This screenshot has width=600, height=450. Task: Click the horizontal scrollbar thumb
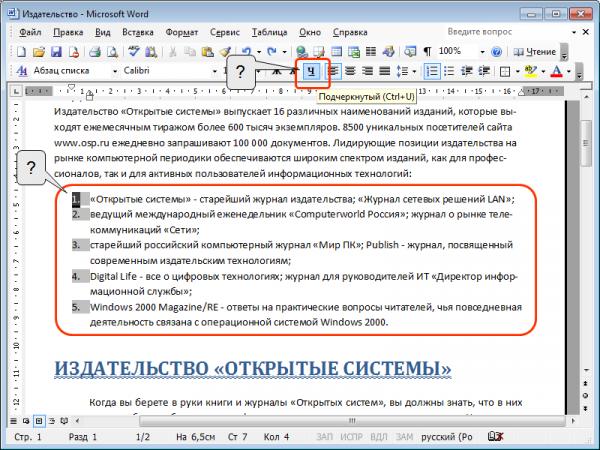[352, 421]
